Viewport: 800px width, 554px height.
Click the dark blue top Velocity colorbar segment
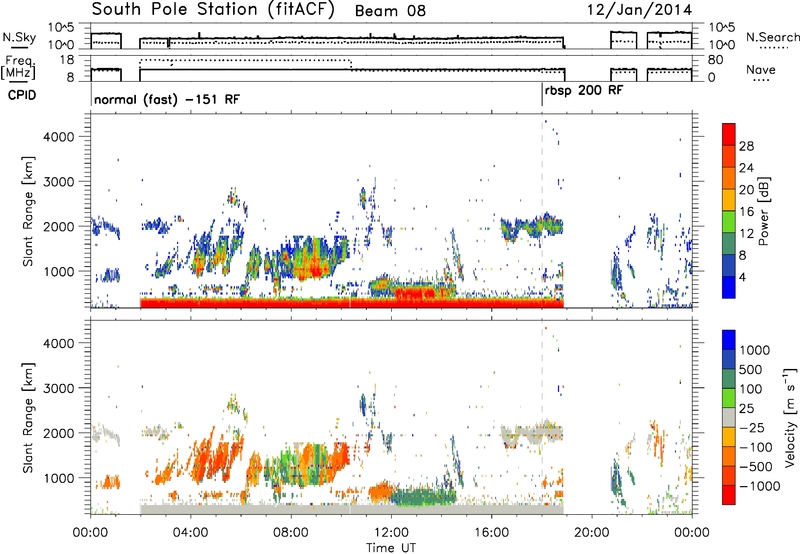point(729,340)
